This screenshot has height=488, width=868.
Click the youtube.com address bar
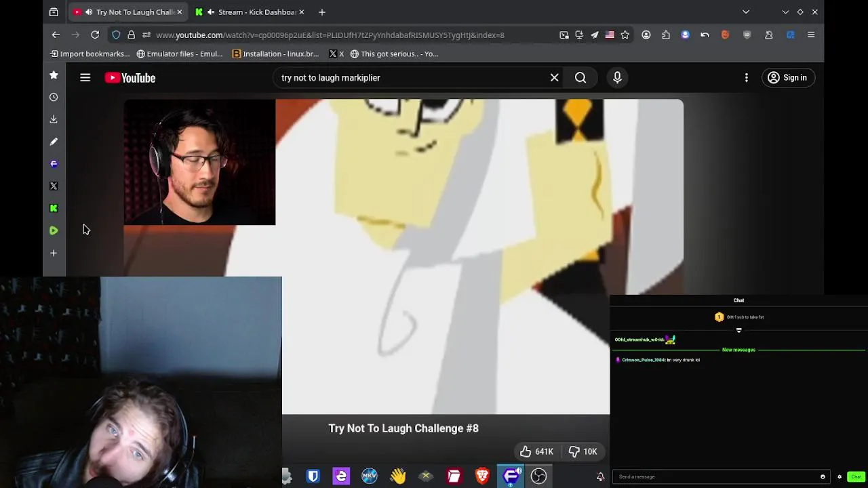[330, 35]
